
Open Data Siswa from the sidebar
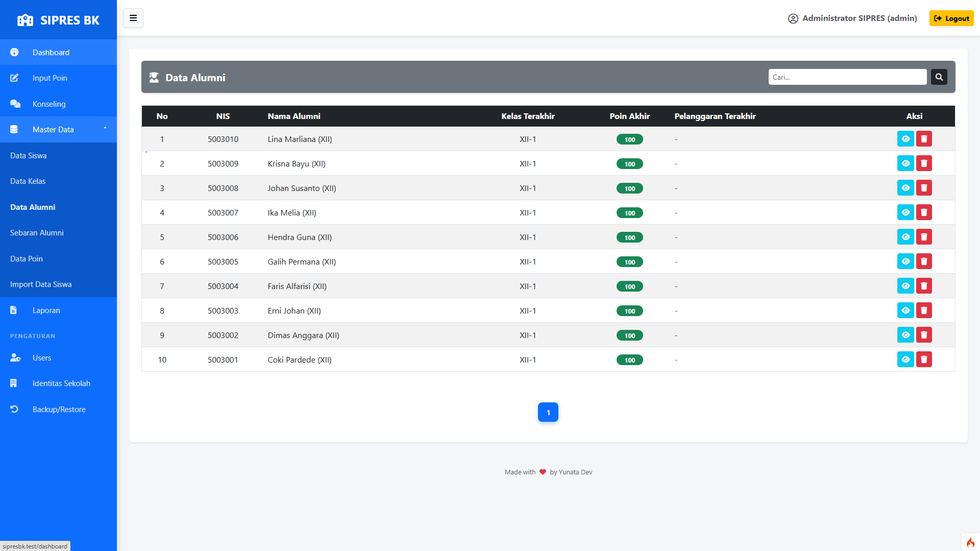[29, 156]
